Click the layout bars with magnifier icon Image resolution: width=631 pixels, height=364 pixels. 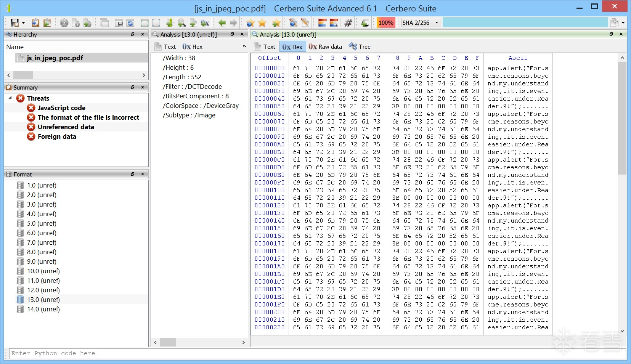coord(334,23)
